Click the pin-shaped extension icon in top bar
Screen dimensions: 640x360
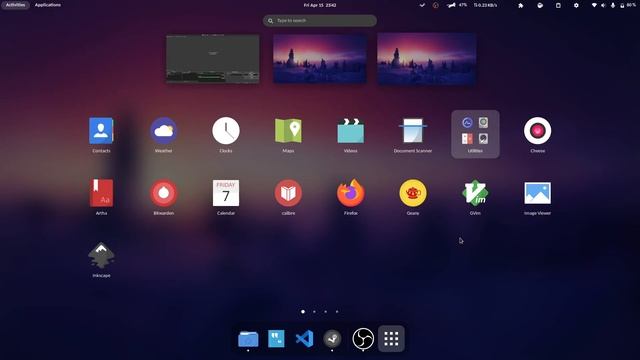pyautogui.click(x=521, y=5)
